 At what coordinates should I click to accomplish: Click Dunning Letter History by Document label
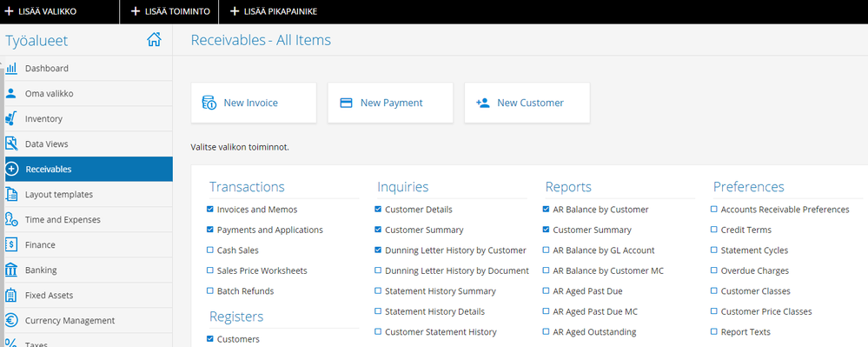pos(457,270)
